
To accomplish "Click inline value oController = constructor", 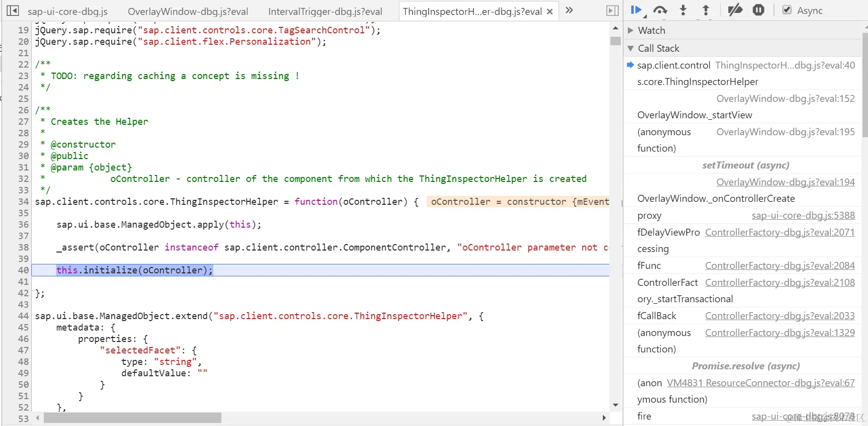I will [x=518, y=201].
